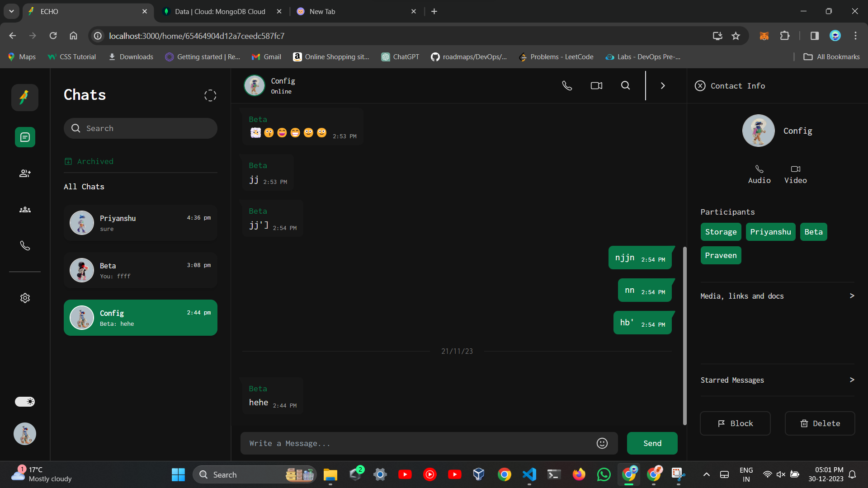Open the emoji picker in message box
This screenshot has height=488, width=868.
pos(602,443)
